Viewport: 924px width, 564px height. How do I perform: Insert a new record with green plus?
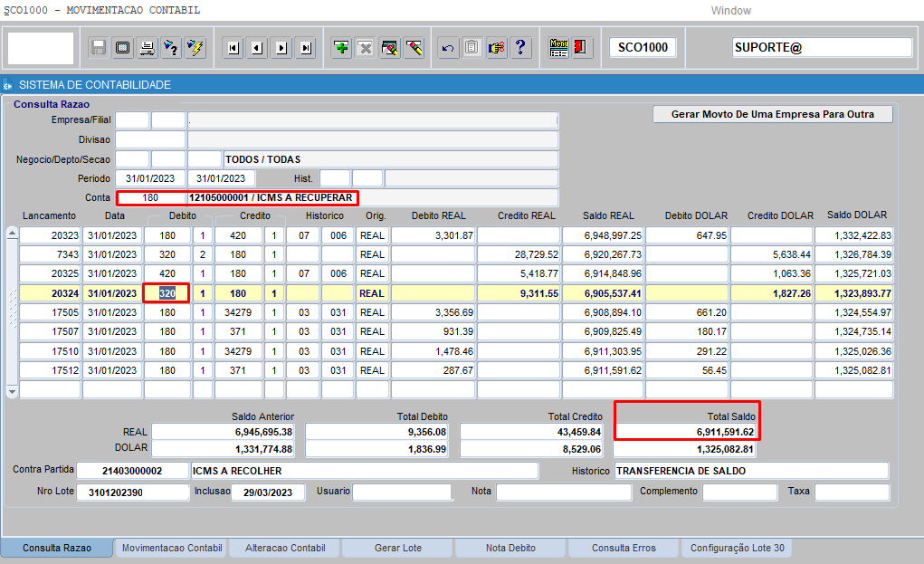pyautogui.click(x=341, y=48)
